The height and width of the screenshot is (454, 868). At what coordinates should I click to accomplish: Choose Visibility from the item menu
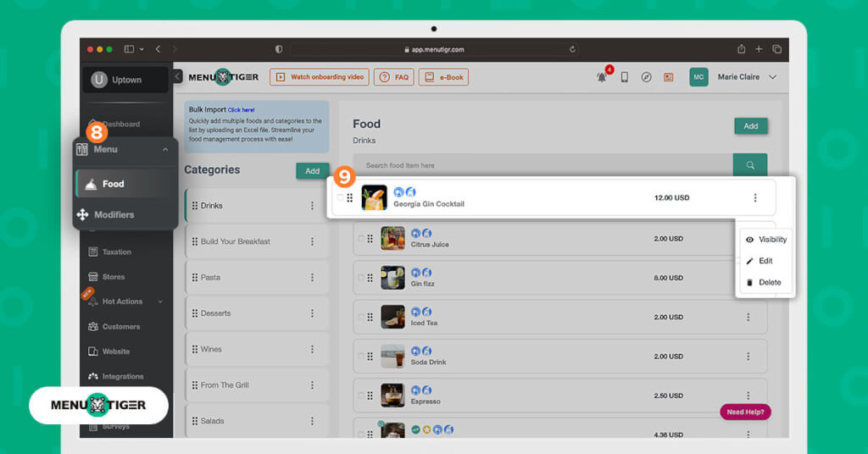(766, 240)
